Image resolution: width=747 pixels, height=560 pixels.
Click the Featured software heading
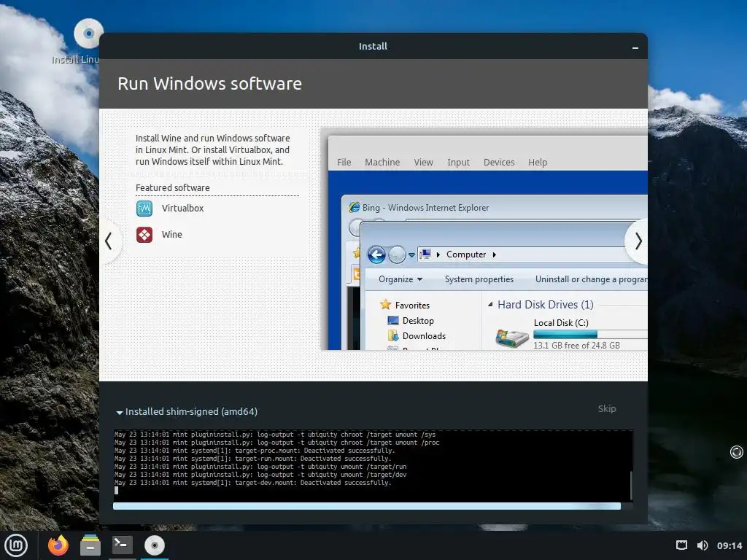point(172,187)
